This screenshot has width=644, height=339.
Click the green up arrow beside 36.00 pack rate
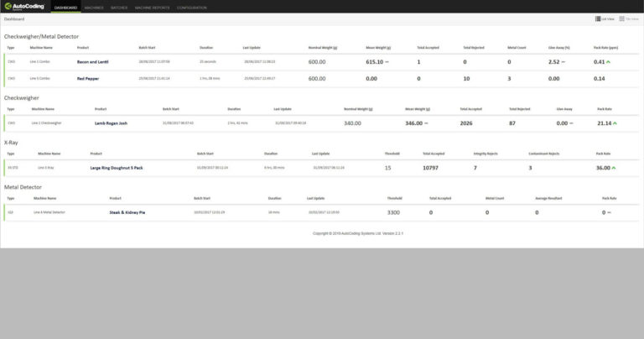614,168
